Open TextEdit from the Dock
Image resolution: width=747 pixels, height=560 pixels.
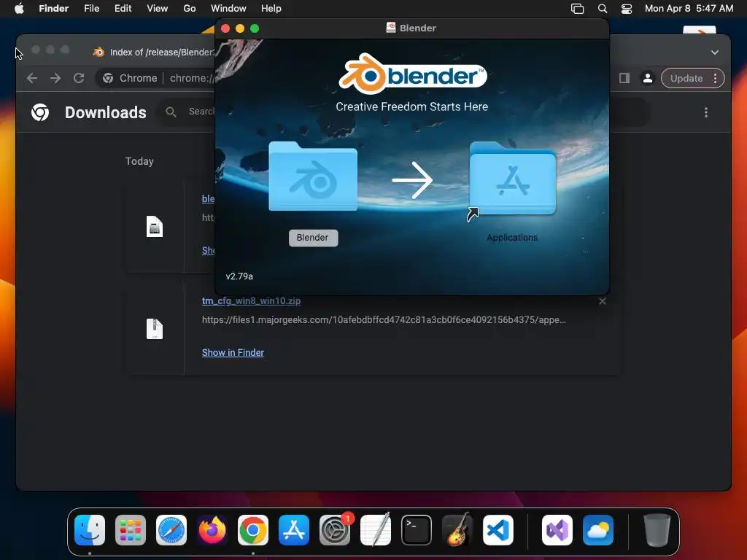click(x=376, y=530)
